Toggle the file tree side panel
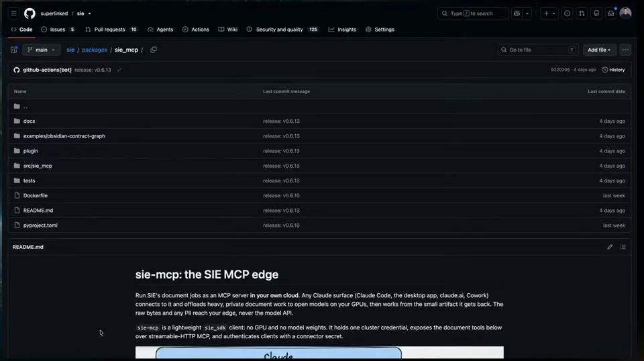The height and width of the screenshot is (361, 644). (x=14, y=50)
